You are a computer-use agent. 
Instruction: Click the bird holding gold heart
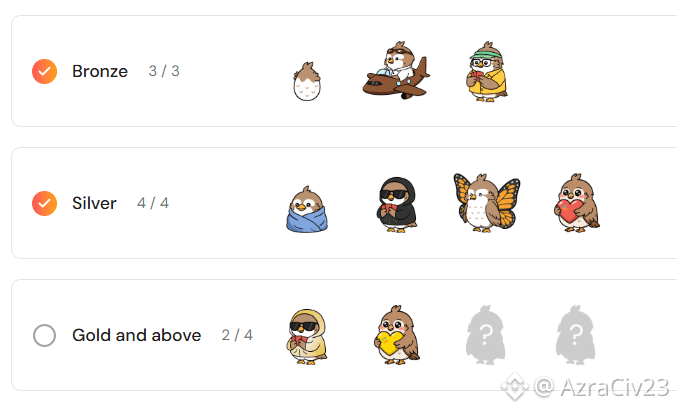[x=397, y=335]
